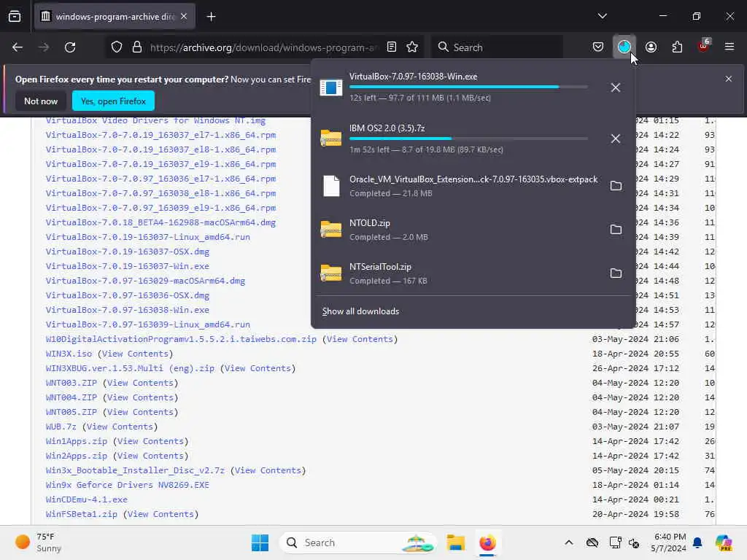The width and height of the screenshot is (747, 560).
Task: Open Windows Start menu
Action: point(260,542)
